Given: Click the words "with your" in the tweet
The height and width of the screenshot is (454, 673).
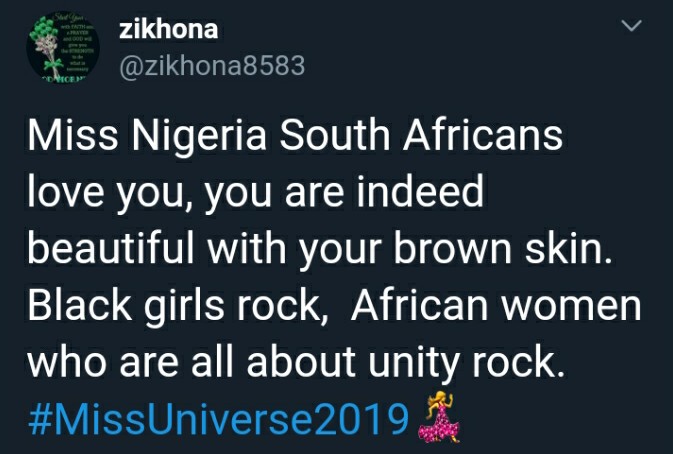Looking at the screenshot, I should click(x=295, y=251).
